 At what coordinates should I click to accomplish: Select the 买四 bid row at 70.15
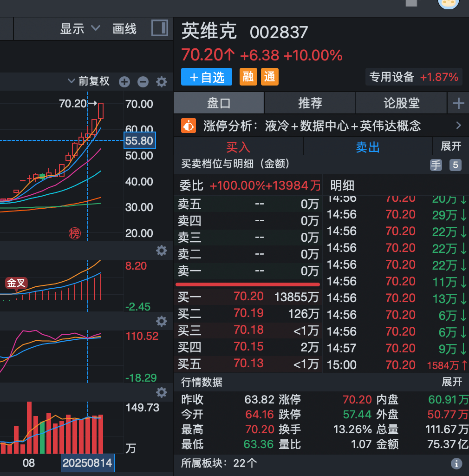(x=248, y=347)
